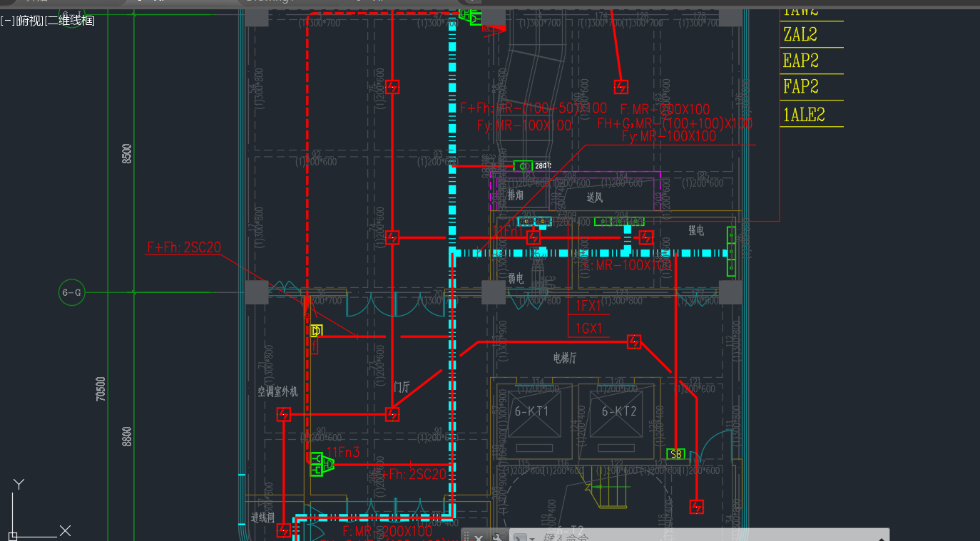The height and width of the screenshot is (541, 980).
Task: Select the 1GX1 label text
Action: (588, 329)
